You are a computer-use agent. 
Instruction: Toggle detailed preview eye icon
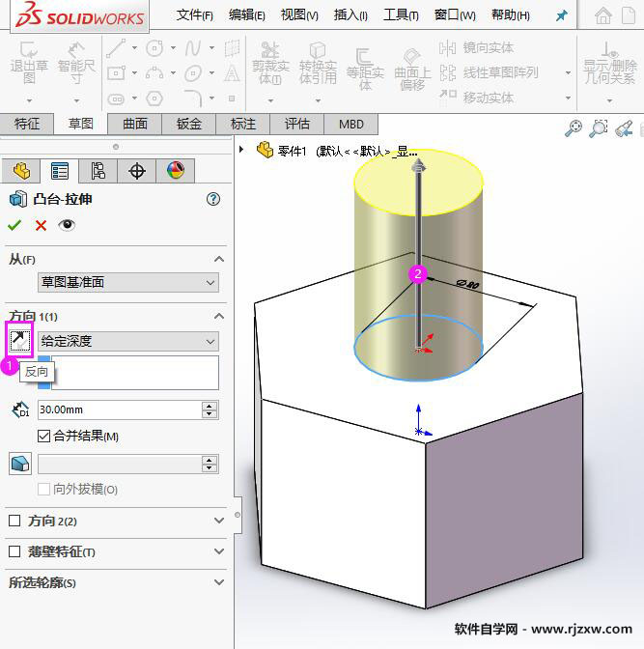[67, 225]
